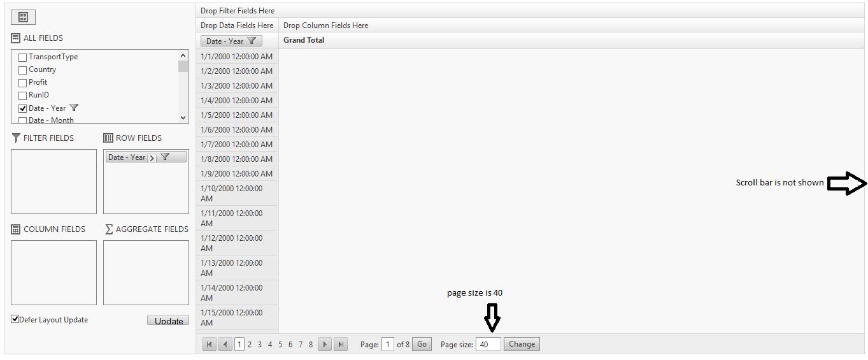Check the RunID field
This screenshot has width=868, height=360.
tap(23, 96)
